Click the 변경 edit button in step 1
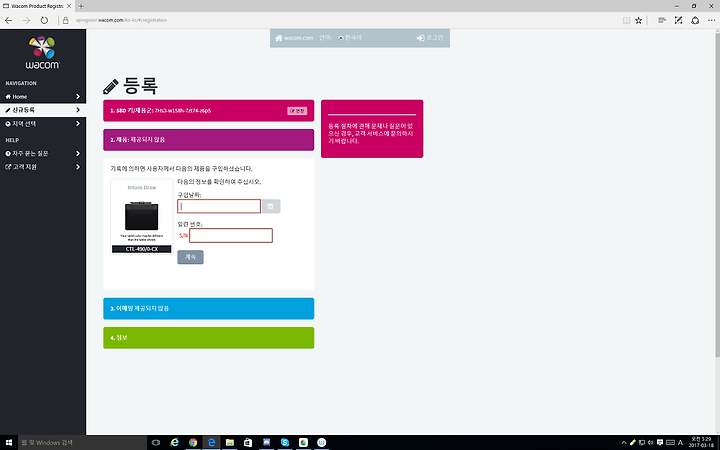Screen dimensions: 720x450 [x=297, y=111]
